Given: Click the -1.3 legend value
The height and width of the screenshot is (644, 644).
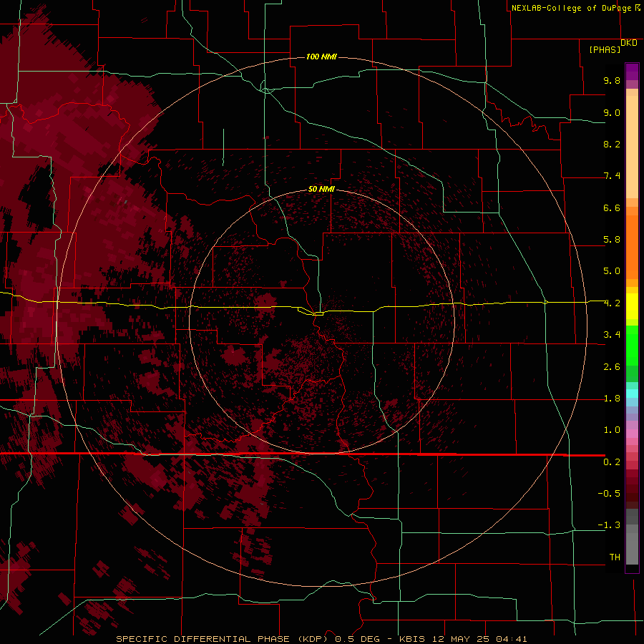Looking at the screenshot, I should (609, 525).
